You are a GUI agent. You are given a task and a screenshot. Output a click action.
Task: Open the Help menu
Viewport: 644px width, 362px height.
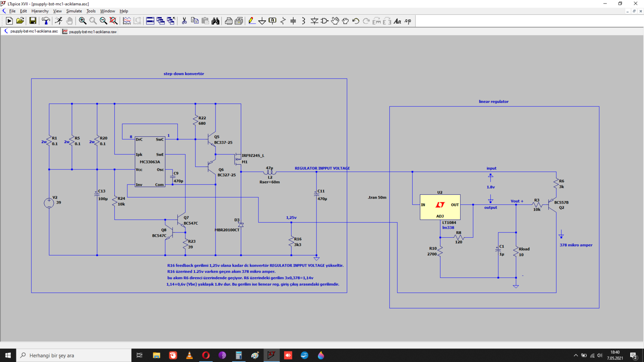coord(124,11)
